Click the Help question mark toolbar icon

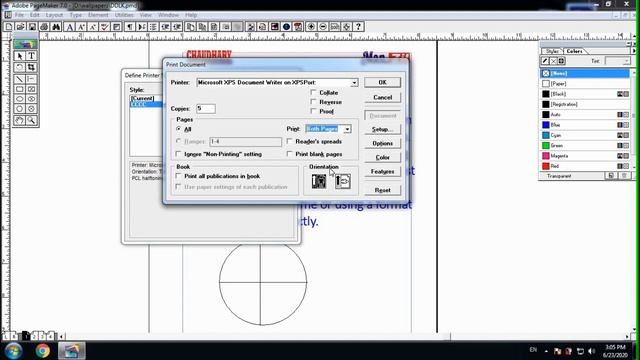click(x=358, y=27)
